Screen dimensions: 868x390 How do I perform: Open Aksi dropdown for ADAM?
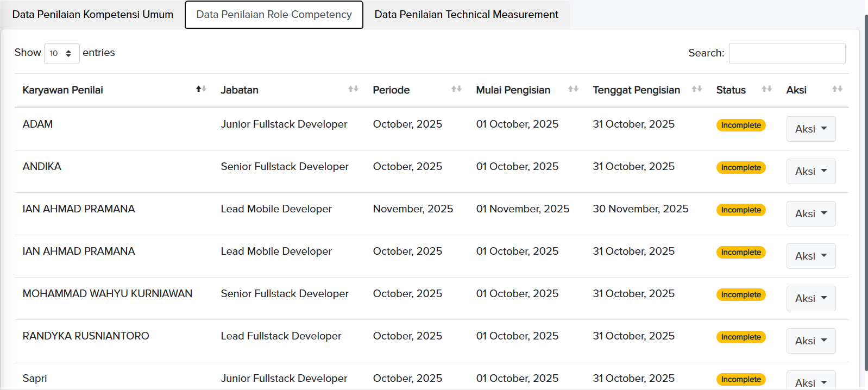click(810, 129)
